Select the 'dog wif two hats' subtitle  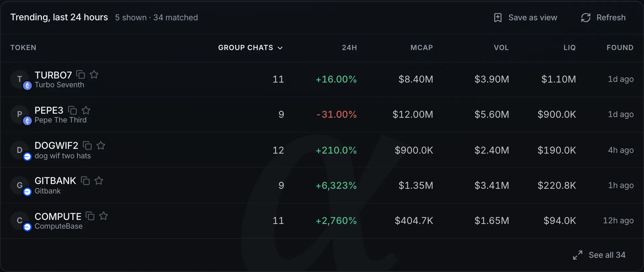click(x=63, y=156)
